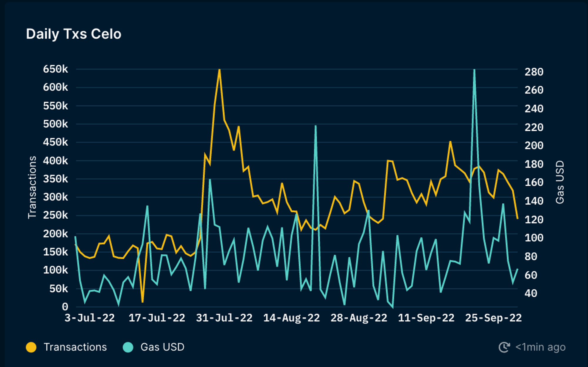Click the "180" right axis label
The height and width of the screenshot is (367, 588).
click(x=534, y=164)
